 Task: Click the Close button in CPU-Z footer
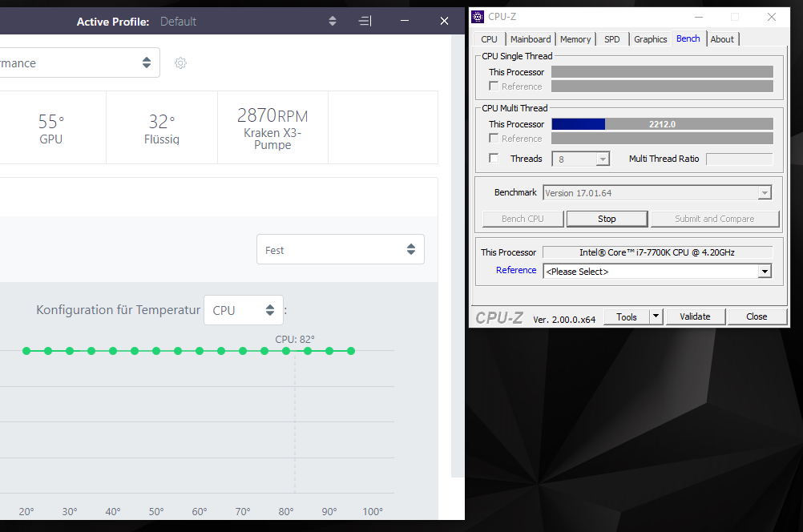[x=757, y=316]
